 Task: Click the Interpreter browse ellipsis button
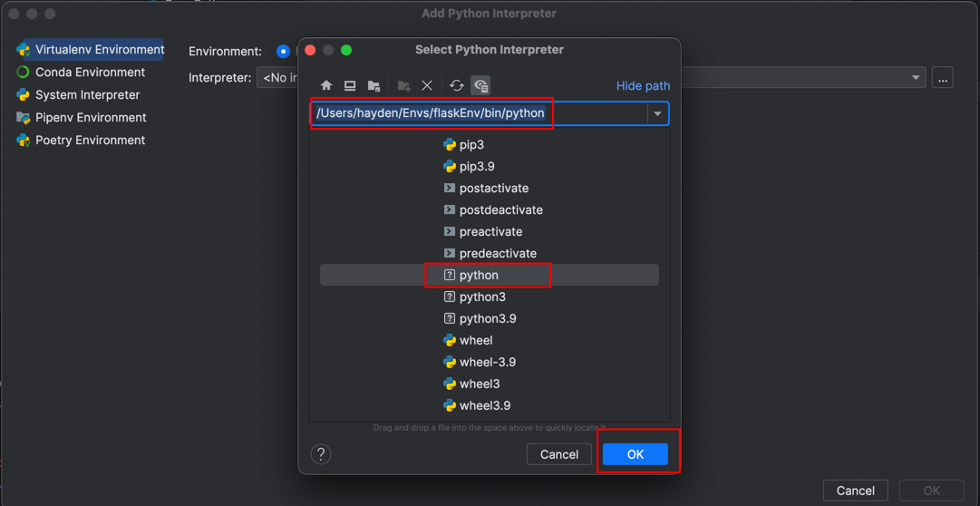pos(943,78)
